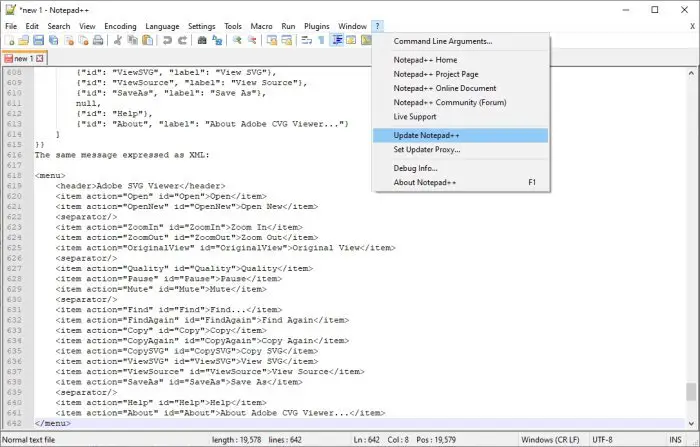Click the Print toolbar icon
The image size is (700, 447).
point(98,41)
